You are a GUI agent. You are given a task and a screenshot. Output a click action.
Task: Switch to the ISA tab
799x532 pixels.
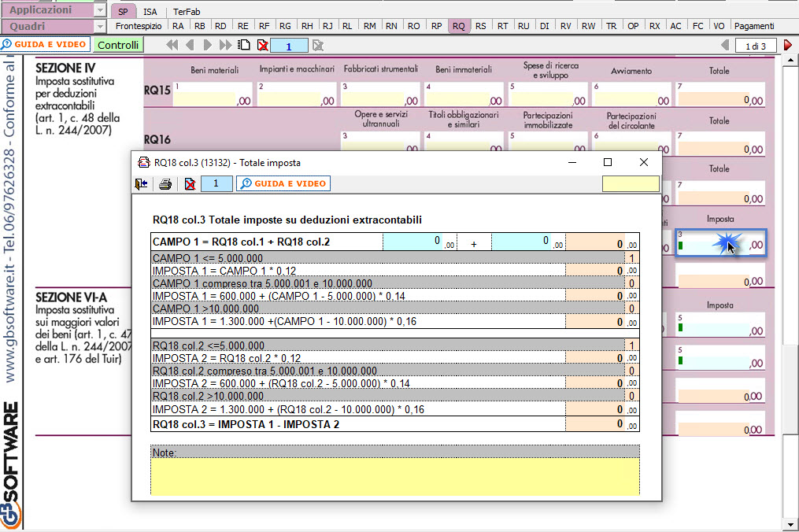[x=150, y=11]
